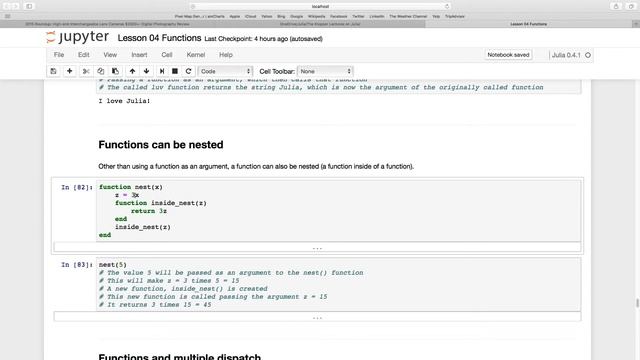
Task: Open the TripAdvisor bookmark
Action: [x=455, y=16]
